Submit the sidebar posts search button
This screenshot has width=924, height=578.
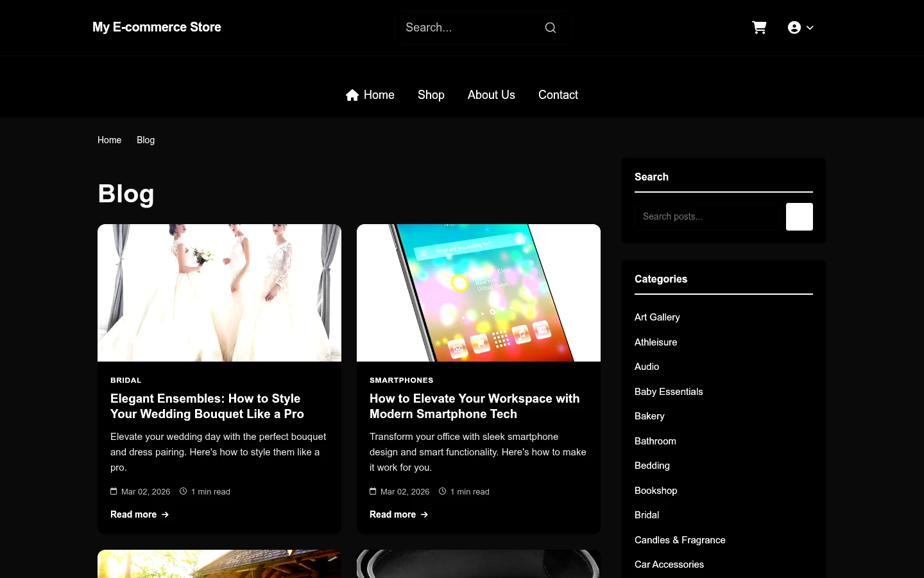coord(800,216)
